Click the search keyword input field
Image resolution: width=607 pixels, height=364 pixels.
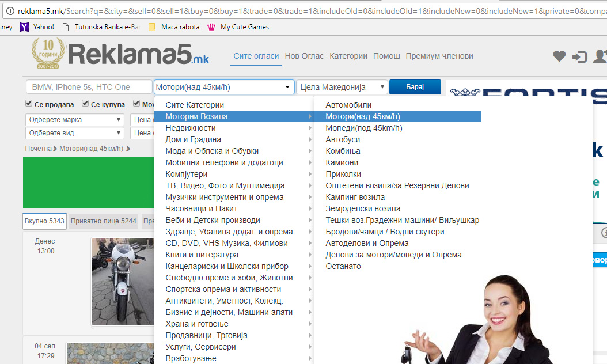coord(89,87)
